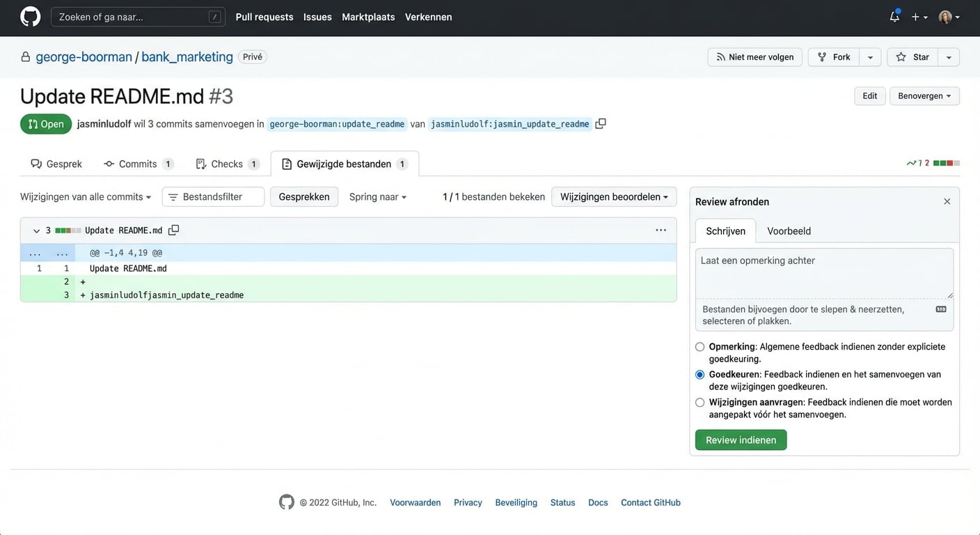Select the Opmerking radio option
980x535 pixels.
point(700,347)
